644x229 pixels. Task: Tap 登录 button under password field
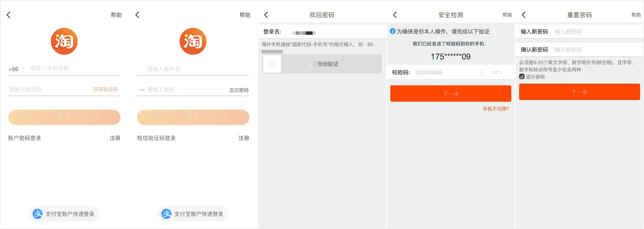tap(193, 117)
